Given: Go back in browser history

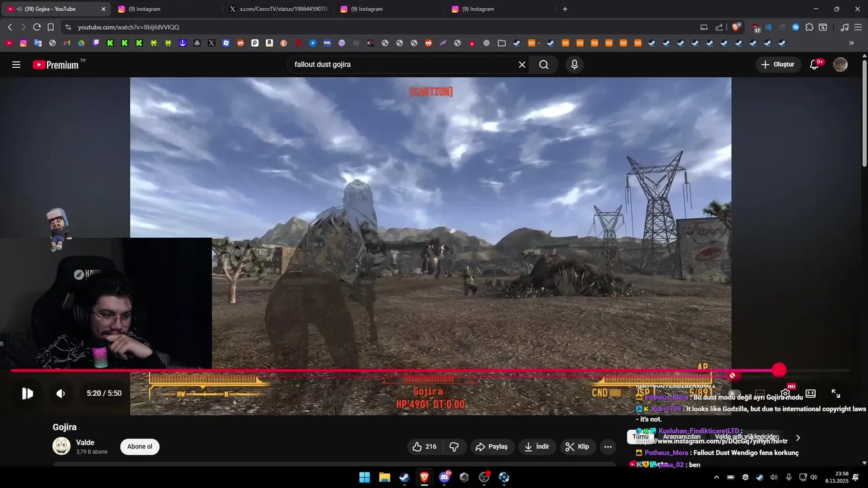Looking at the screenshot, I should point(9,27).
